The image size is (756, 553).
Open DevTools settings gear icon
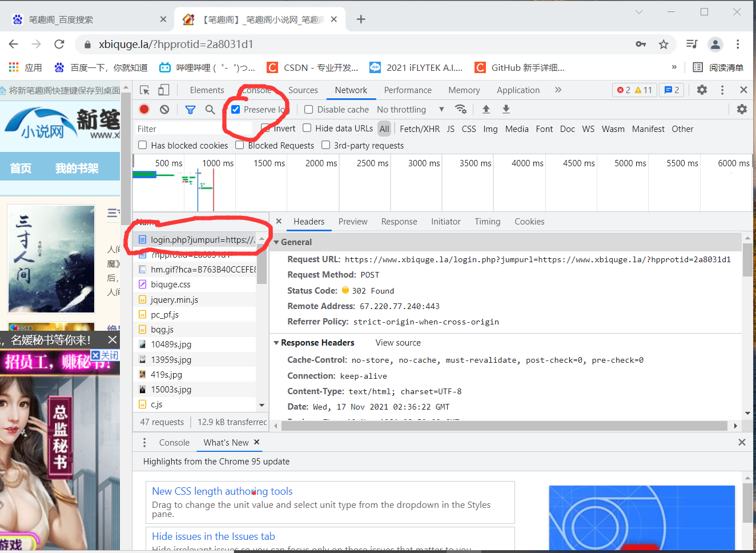702,90
